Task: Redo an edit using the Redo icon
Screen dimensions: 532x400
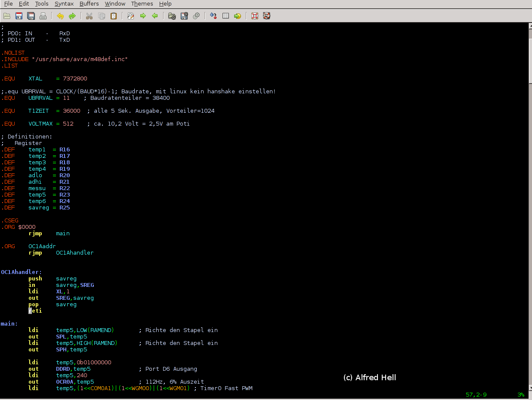Action: point(72,16)
